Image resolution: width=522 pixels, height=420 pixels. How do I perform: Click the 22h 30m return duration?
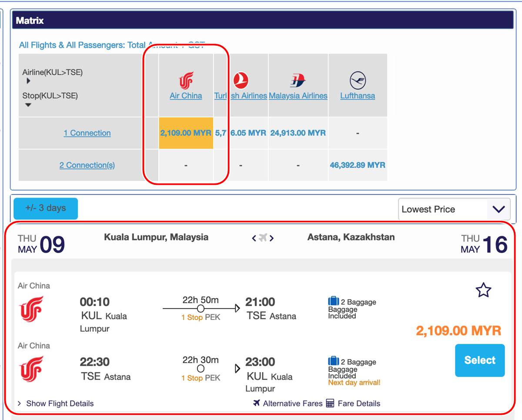point(201,360)
